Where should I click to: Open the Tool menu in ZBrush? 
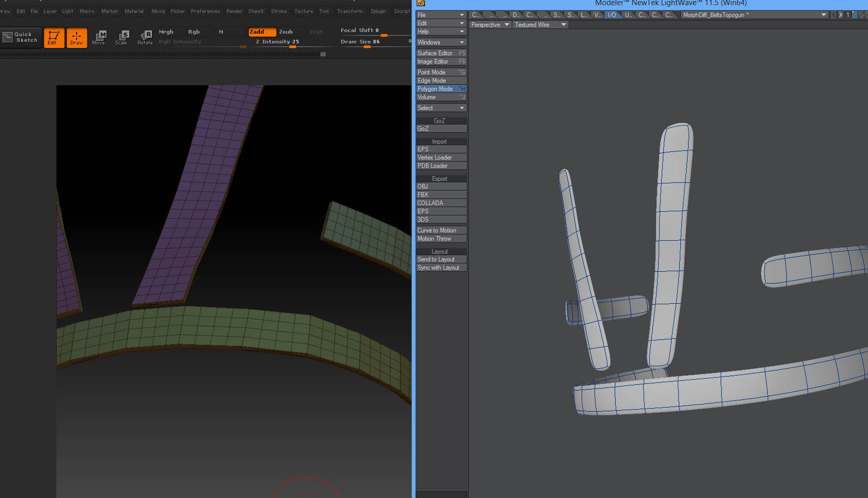[324, 11]
